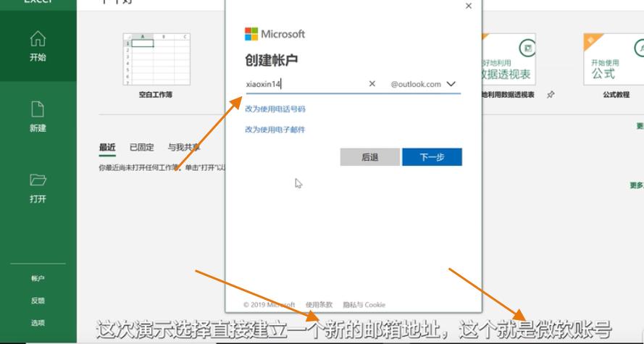Open the 公式教程 template
The width and height of the screenshot is (644, 344).
click(x=614, y=59)
